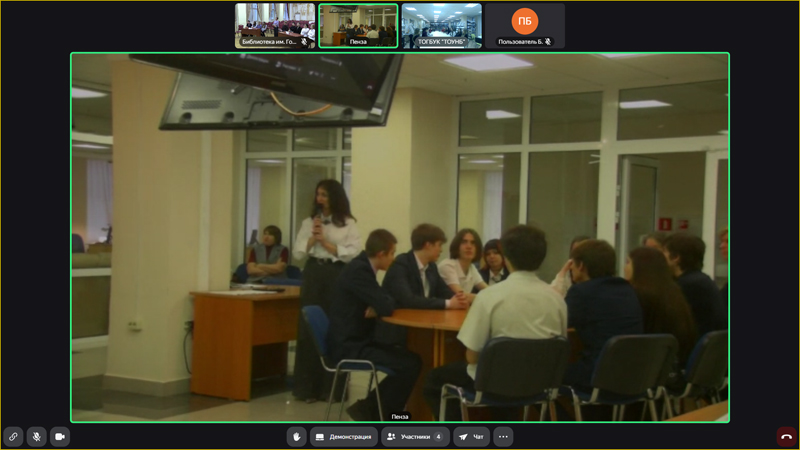The height and width of the screenshot is (450, 800).
Task: Toggle the microphone mute button
Action: tap(37, 437)
